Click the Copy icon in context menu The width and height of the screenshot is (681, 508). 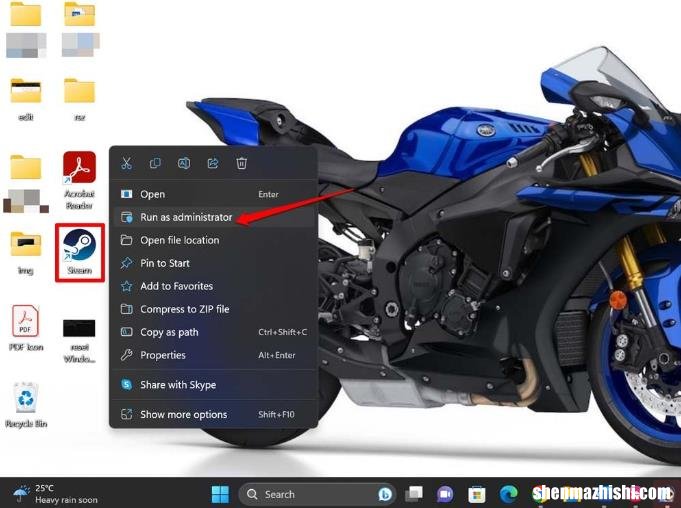(155, 163)
